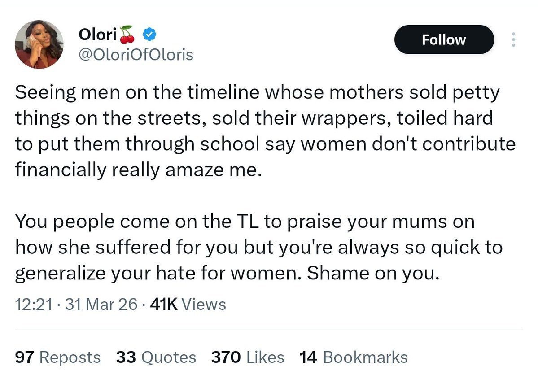Click the 12:21 timestamp
The image size is (538, 392).
click(x=34, y=305)
